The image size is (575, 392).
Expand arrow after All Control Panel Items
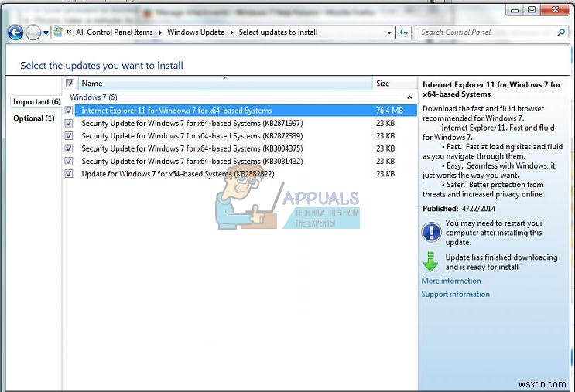(x=160, y=32)
